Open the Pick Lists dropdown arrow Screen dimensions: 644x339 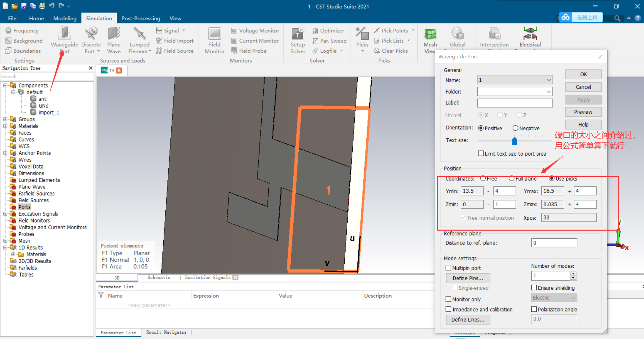pyautogui.click(x=408, y=41)
